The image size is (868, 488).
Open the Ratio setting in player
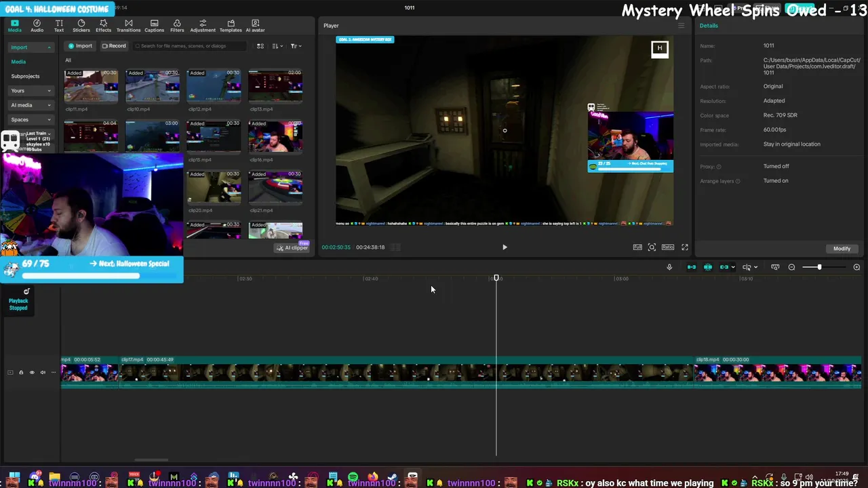coord(668,247)
